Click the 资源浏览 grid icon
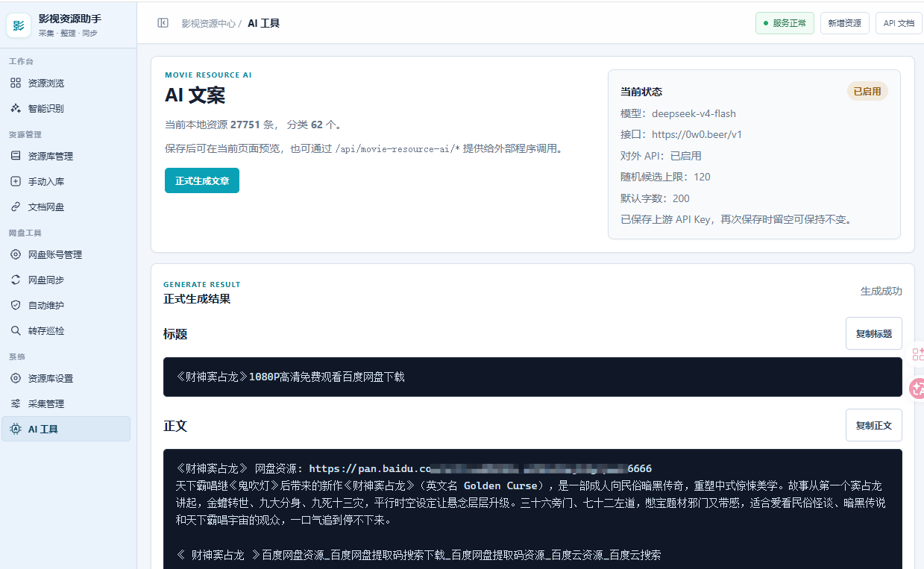 (16, 83)
